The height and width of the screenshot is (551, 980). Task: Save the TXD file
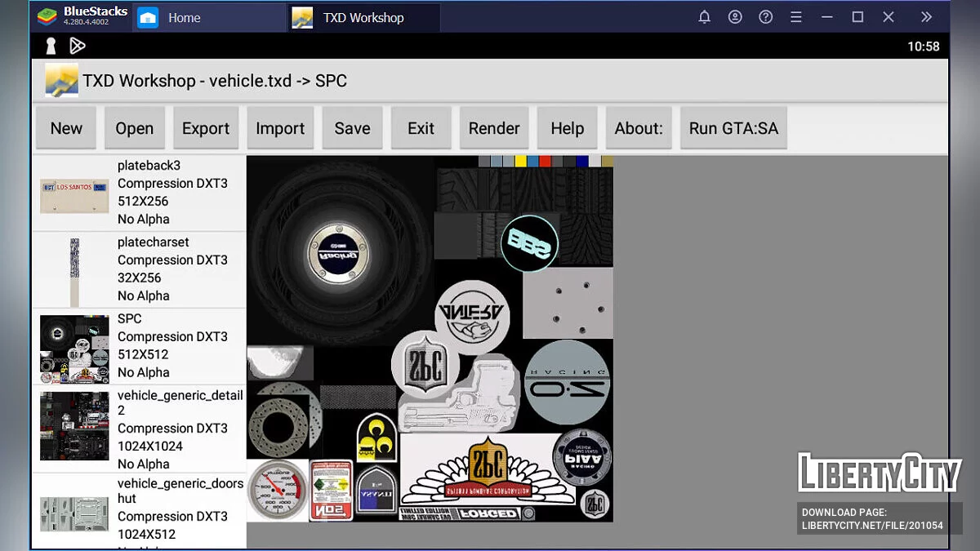tap(352, 128)
